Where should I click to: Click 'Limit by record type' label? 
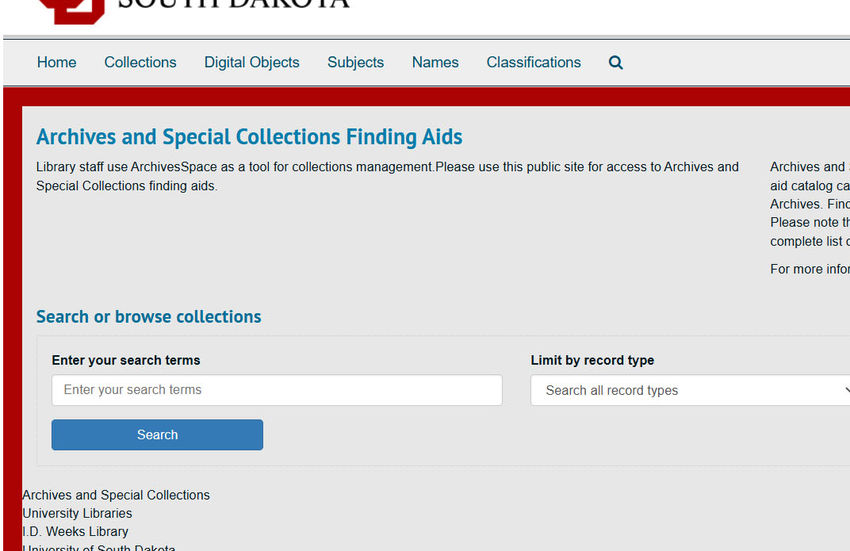(x=593, y=360)
